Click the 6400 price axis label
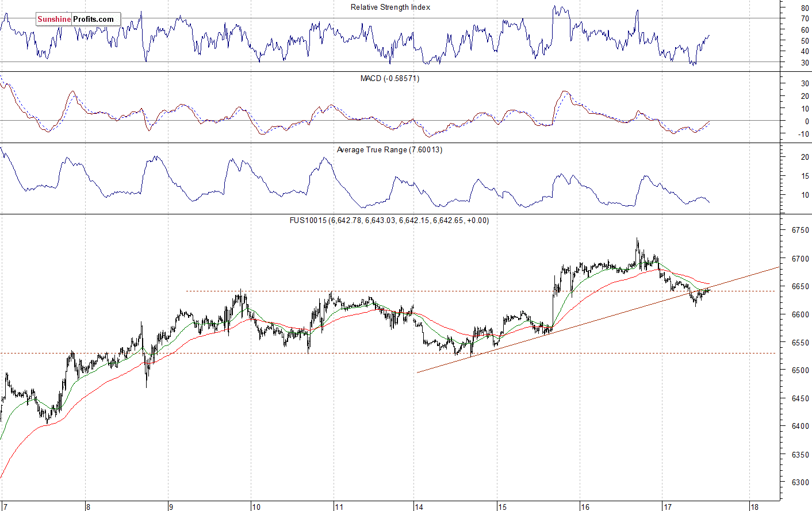Screen dimensions: 812x511 pyautogui.click(x=800, y=426)
